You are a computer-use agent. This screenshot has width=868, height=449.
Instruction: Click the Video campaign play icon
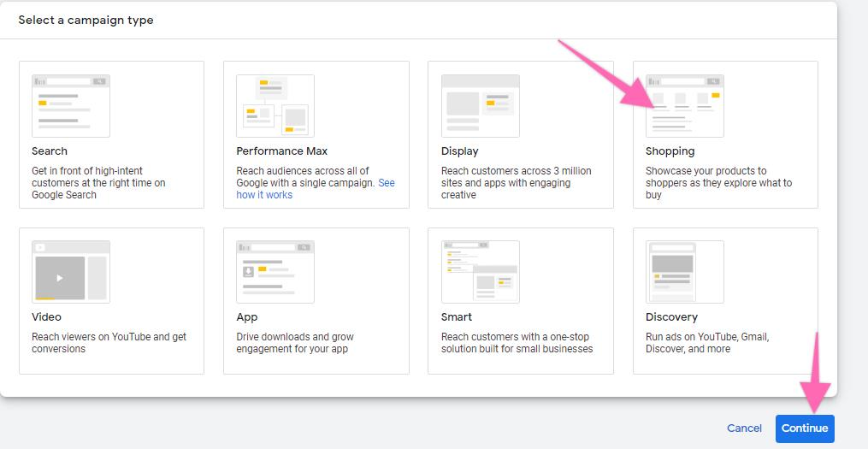pyautogui.click(x=59, y=278)
